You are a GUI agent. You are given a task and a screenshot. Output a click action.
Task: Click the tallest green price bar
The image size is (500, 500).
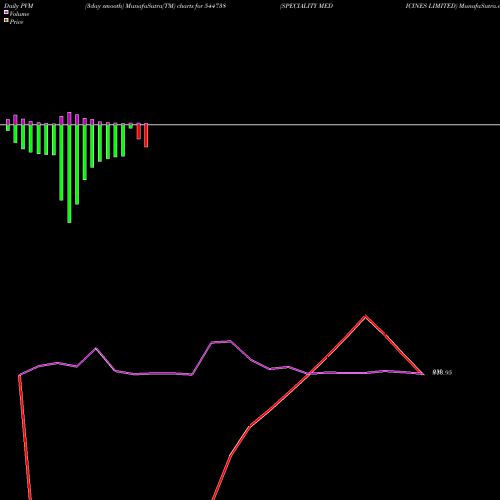pos(69,173)
